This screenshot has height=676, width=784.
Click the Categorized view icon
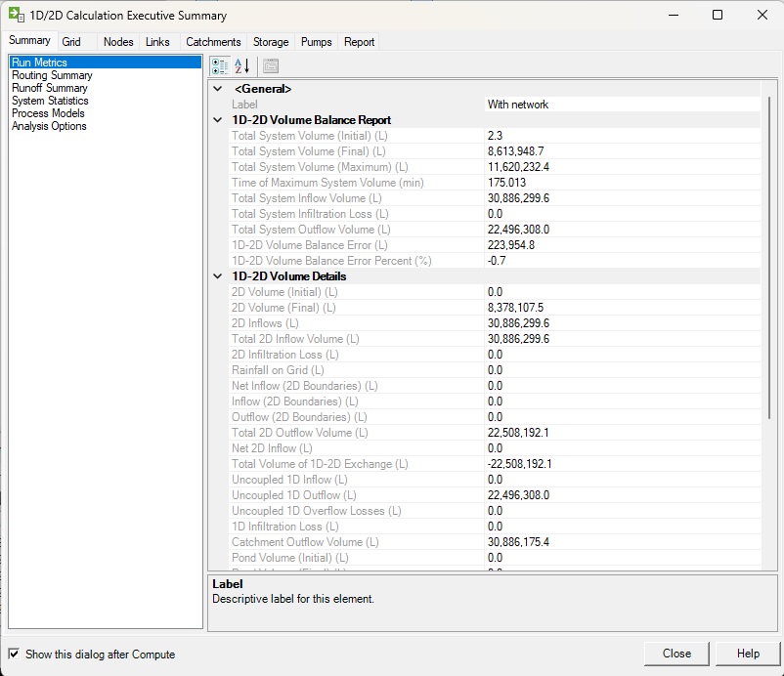220,65
